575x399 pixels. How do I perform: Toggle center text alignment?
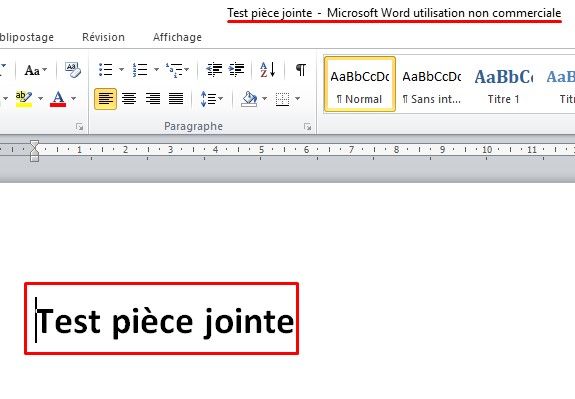[129, 99]
